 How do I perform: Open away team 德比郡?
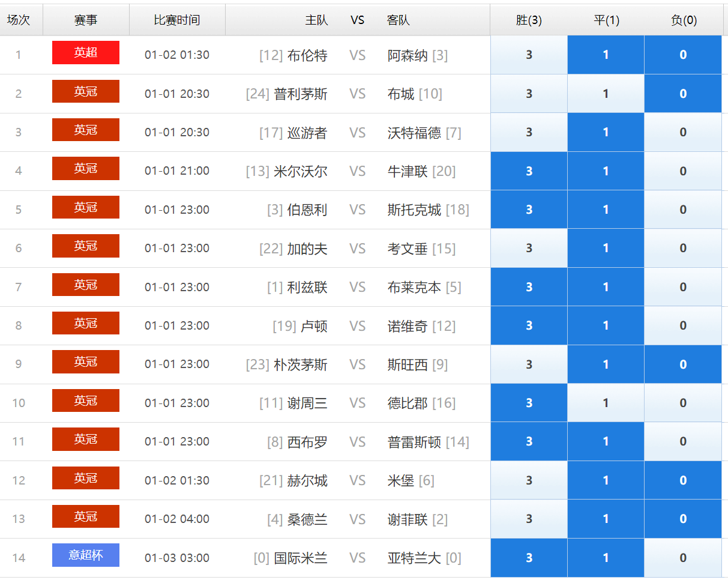coord(408,403)
